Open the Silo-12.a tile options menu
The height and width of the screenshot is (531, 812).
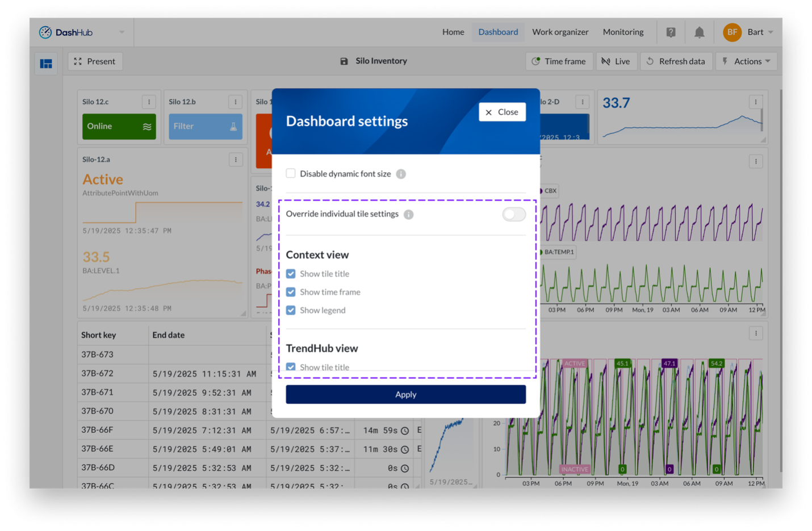tap(236, 160)
